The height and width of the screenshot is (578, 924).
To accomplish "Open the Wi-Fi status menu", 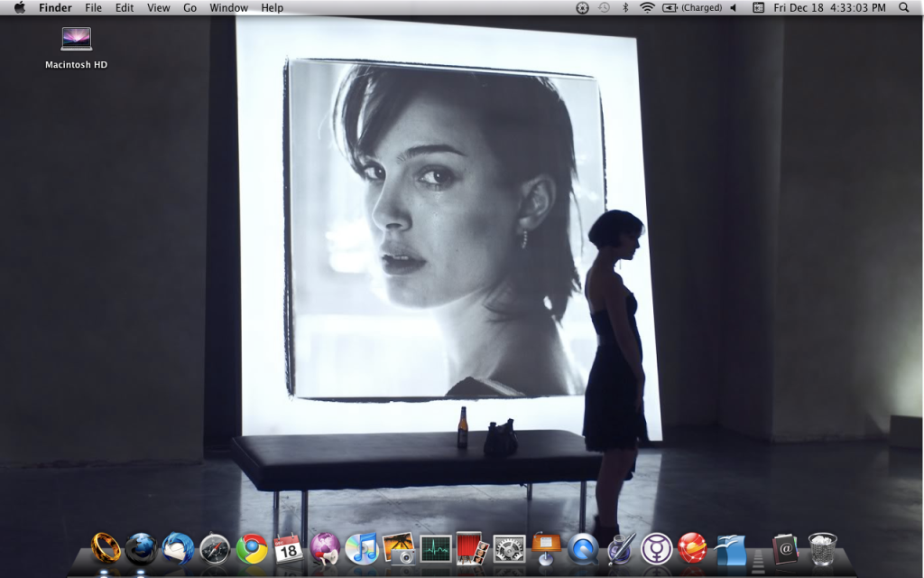I will 647,7.
